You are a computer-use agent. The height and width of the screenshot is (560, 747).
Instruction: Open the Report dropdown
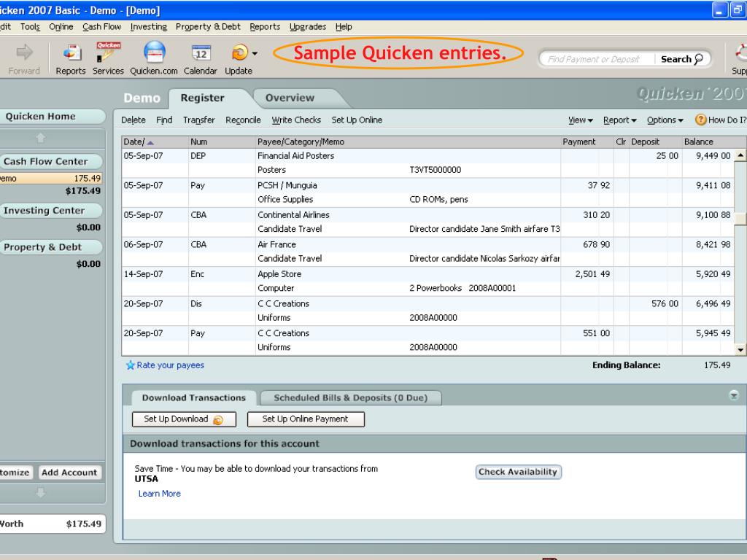[620, 120]
